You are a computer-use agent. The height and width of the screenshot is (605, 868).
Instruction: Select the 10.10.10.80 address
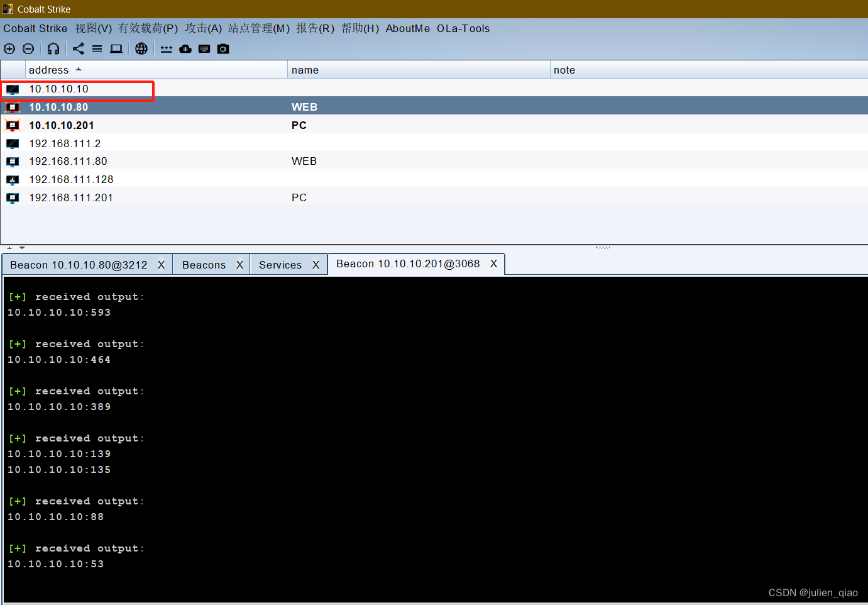[x=58, y=108]
